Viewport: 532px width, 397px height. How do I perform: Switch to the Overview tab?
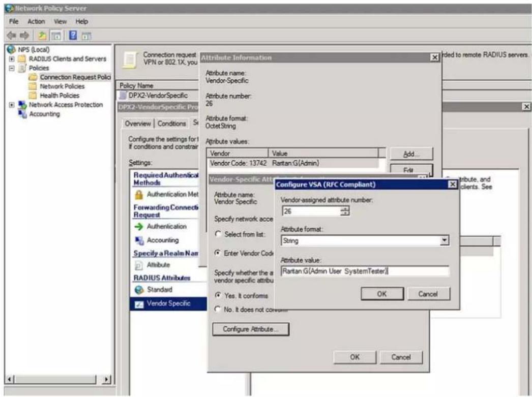click(x=138, y=124)
